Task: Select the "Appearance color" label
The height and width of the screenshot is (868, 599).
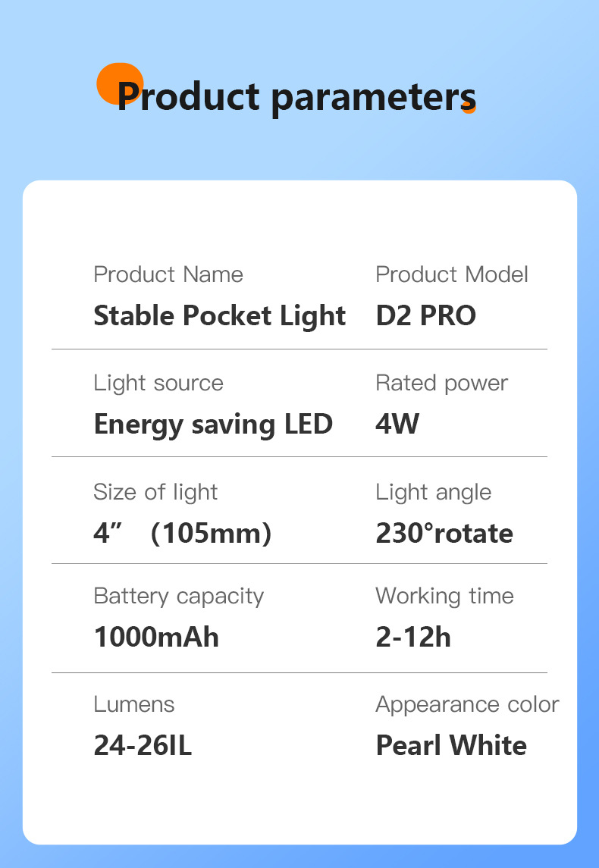Action: point(467,704)
